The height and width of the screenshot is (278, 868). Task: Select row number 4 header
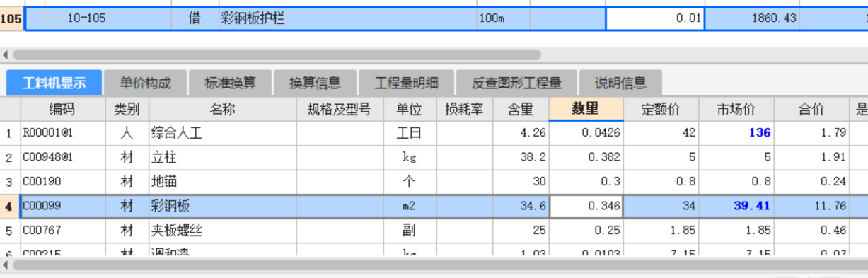tap(10, 207)
